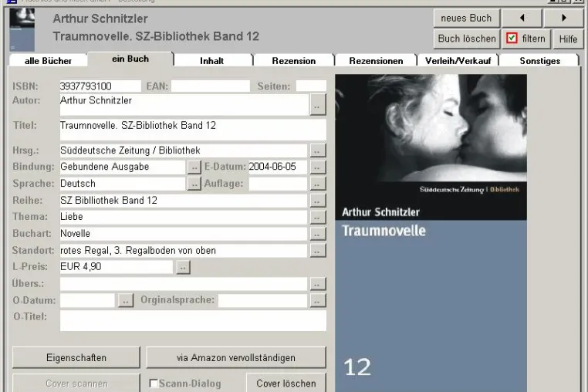Open Hilfe
This screenshot has width=588, height=392.
pyautogui.click(x=568, y=39)
